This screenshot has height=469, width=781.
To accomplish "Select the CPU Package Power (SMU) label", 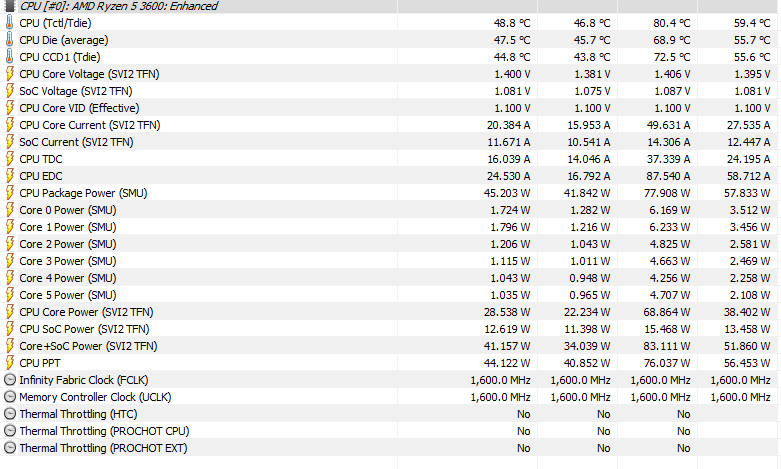I will click(x=83, y=193).
